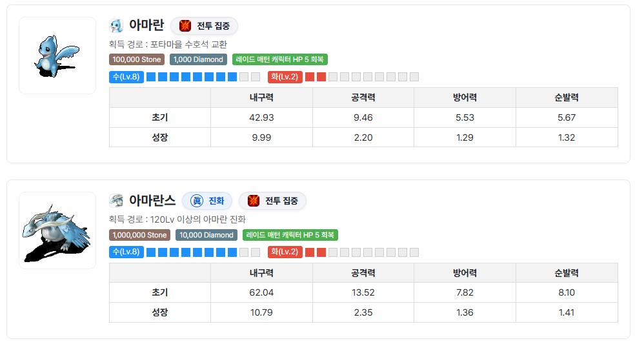Click the small 아마란스 icon beside its name
This screenshot has width=644, height=346.
click(116, 201)
